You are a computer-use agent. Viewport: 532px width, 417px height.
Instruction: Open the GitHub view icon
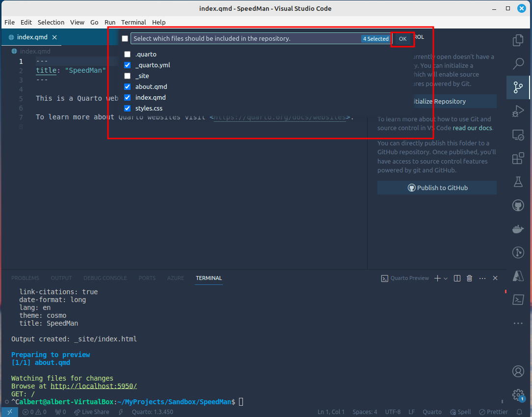[518, 205]
